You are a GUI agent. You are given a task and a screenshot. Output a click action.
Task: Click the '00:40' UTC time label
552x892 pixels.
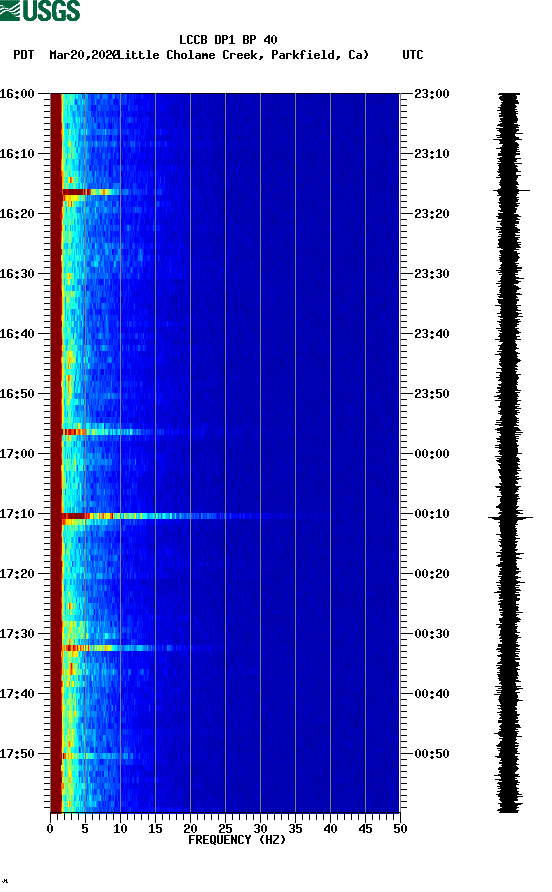pyautogui.click(x=432, y=694)
